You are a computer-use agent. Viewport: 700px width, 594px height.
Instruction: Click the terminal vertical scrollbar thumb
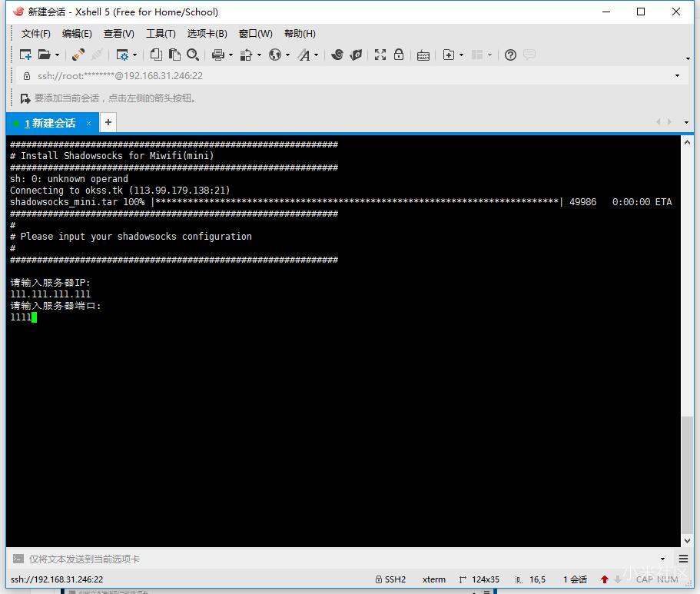687,475
